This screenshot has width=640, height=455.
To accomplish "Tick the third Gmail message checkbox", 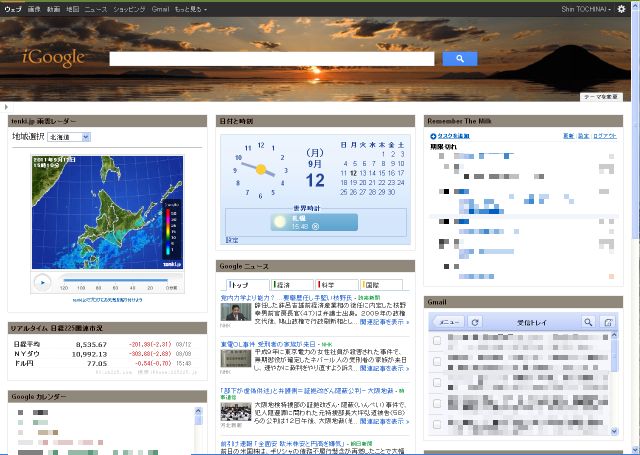I will click(x=437, y=382).
